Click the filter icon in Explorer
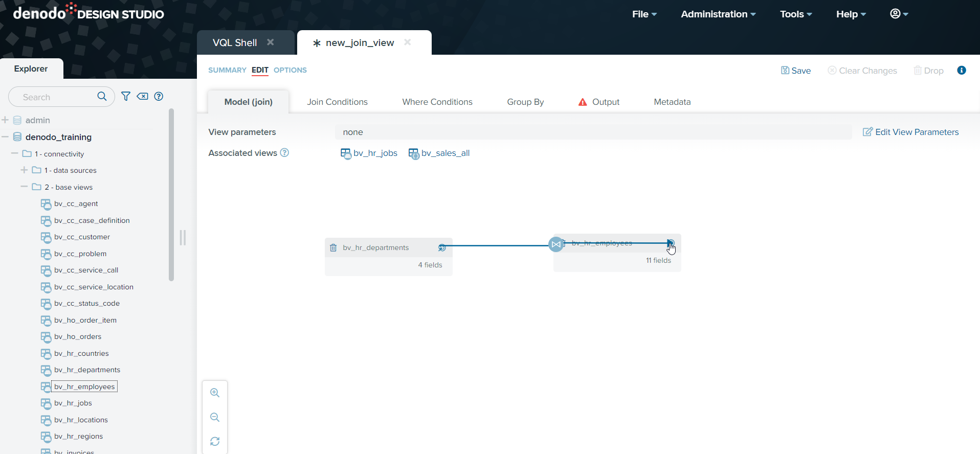 click(126, 96)
